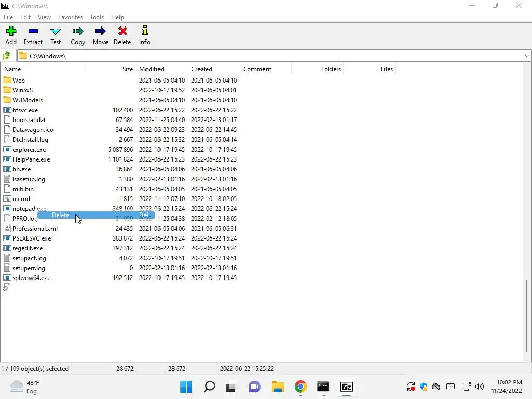Sort by the Size column header
This screenshot has width=532, height=399.
click(110, 69)
